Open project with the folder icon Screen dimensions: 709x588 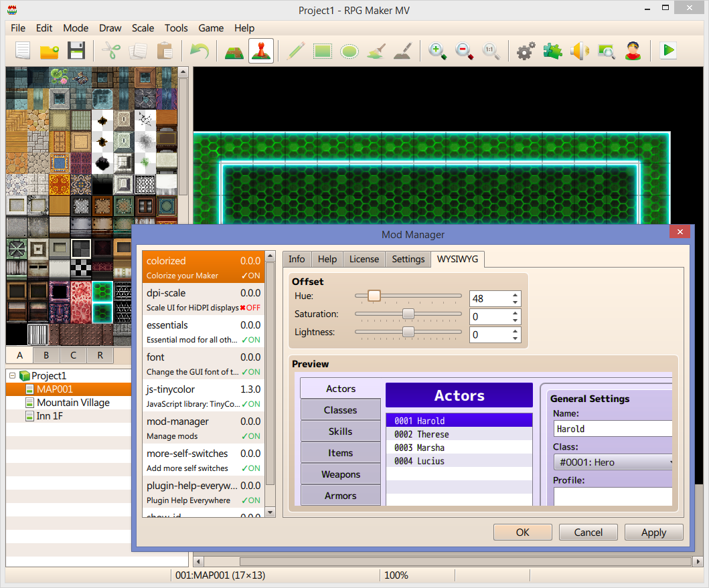tap(50, 51)
